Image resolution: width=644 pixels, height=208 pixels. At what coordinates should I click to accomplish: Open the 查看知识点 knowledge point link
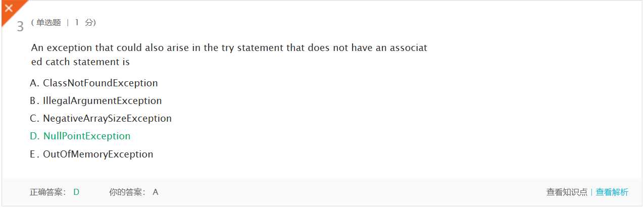[x=567, y=192]
